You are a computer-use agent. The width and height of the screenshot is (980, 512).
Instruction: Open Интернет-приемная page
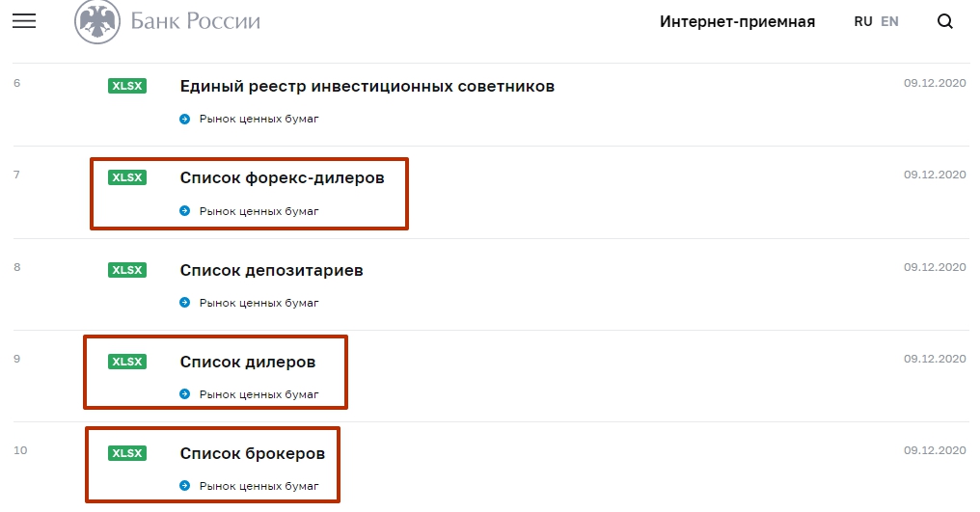pos(737,21)
